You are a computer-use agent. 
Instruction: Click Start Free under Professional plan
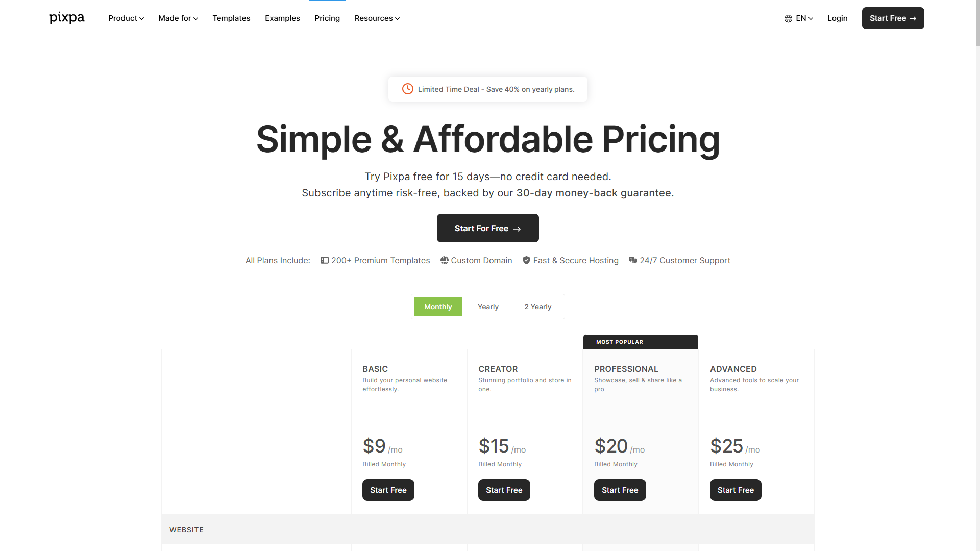point(620,490)
